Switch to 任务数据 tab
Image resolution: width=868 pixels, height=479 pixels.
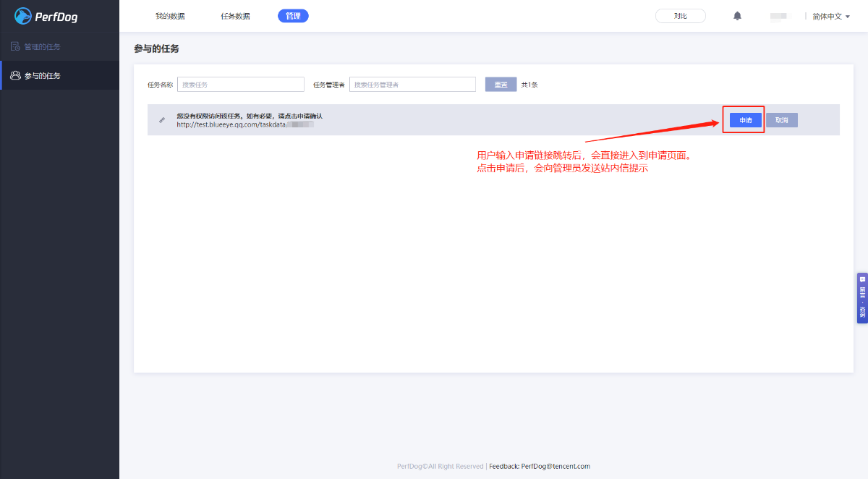point(235,16)
